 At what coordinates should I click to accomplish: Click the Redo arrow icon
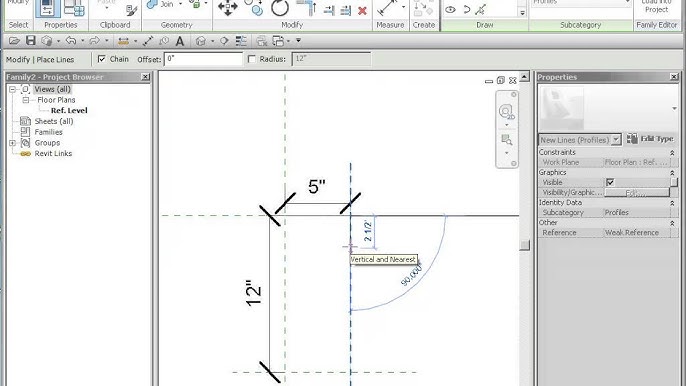[x=94, y=41]
